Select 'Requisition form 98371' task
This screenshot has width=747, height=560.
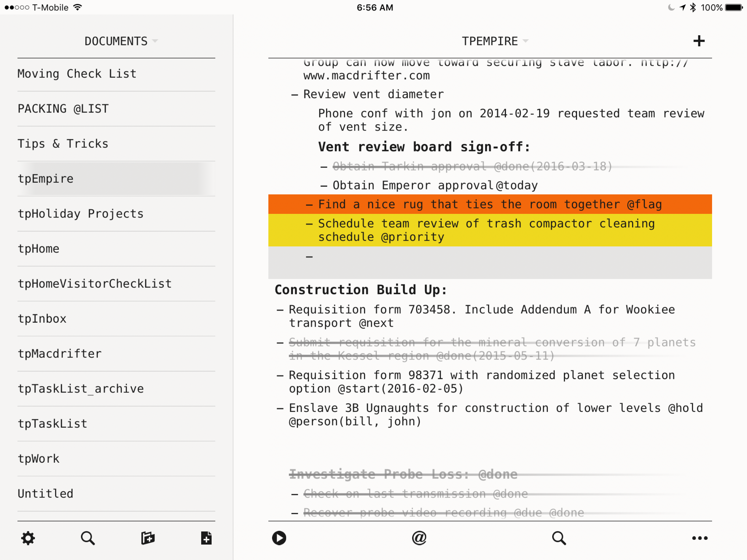(482, 382)
